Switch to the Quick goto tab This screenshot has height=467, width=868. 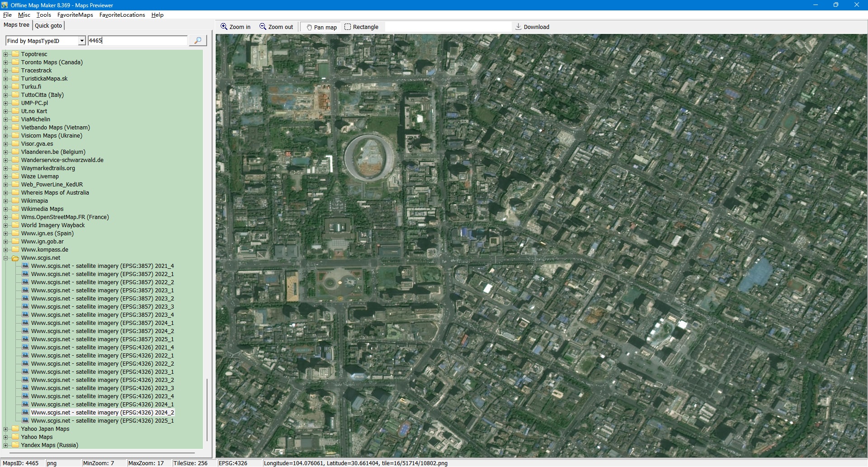click(x=48, y=26)
